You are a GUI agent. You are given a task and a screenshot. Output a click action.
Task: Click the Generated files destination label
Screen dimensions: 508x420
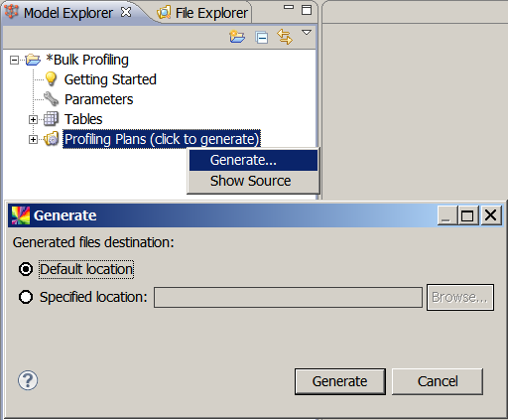point(93,242)
